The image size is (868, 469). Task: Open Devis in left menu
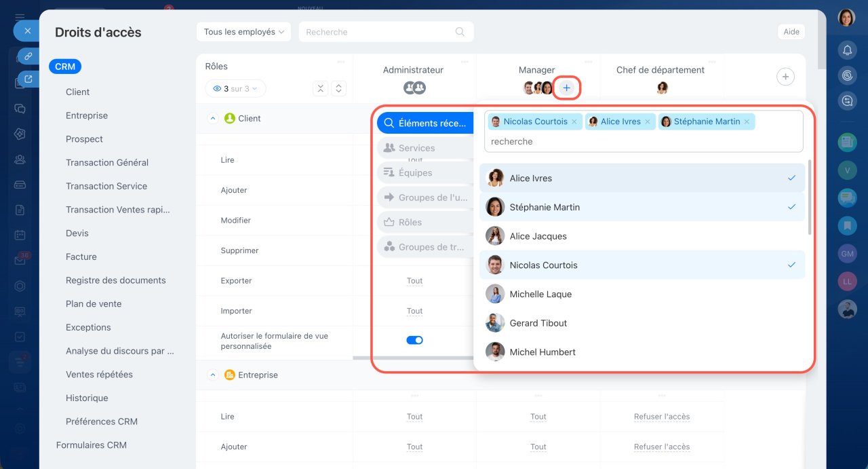coord(77,233)
